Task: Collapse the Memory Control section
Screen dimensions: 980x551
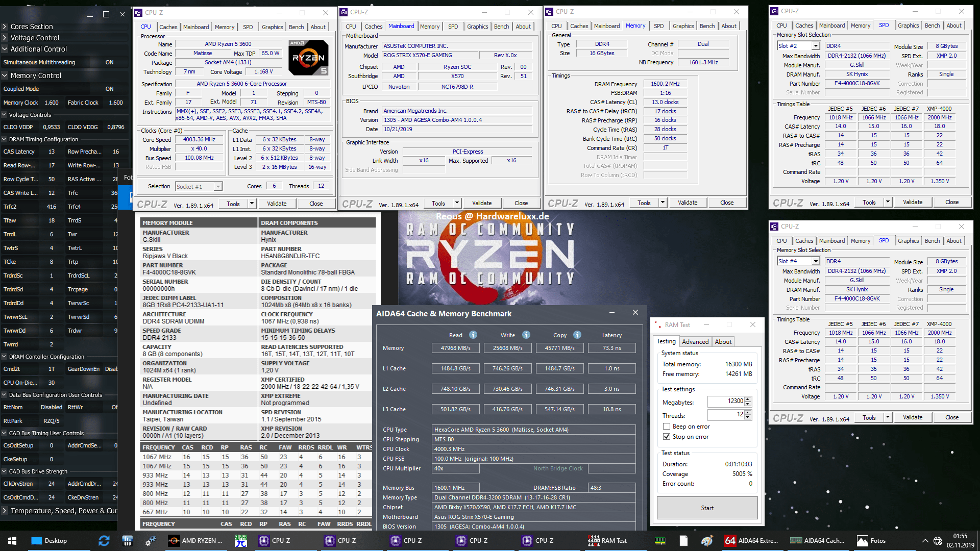Action: (x=5, y=76)
